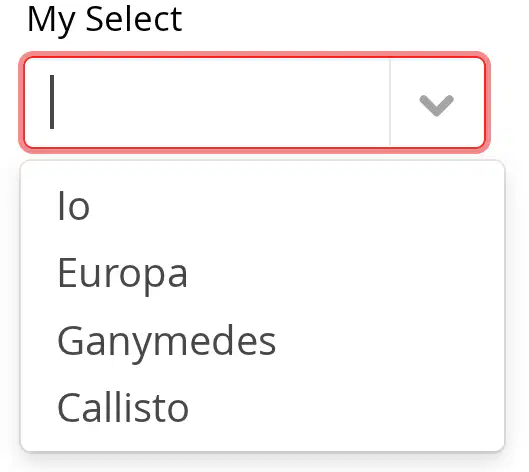The width and height of the screenshot is (529, 472).
Task: Toggle the dropdown using the down-chevron indicator
Action: click(x=436, y=105)
